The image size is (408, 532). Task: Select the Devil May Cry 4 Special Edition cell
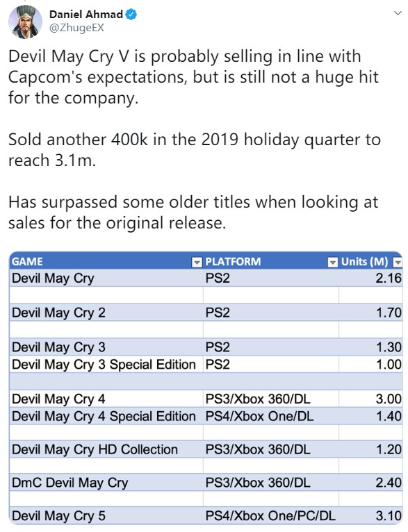click(106, 416)
